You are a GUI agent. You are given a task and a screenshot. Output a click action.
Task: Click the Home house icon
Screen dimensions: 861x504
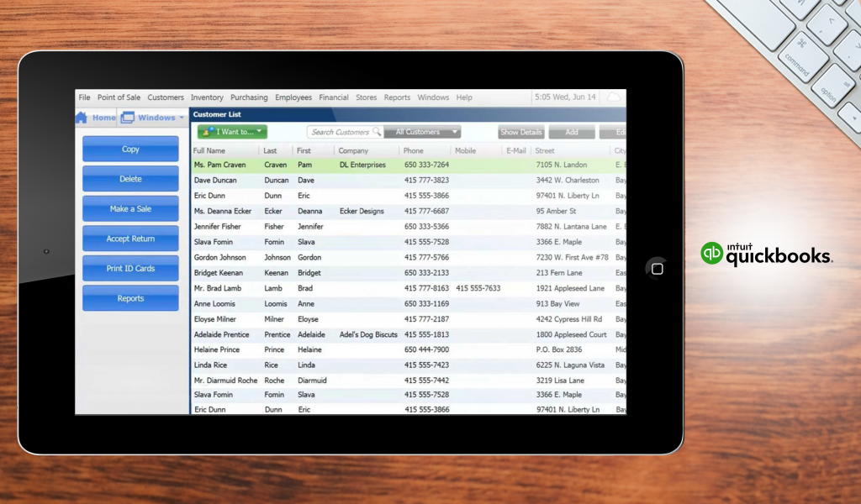point(82,118)
